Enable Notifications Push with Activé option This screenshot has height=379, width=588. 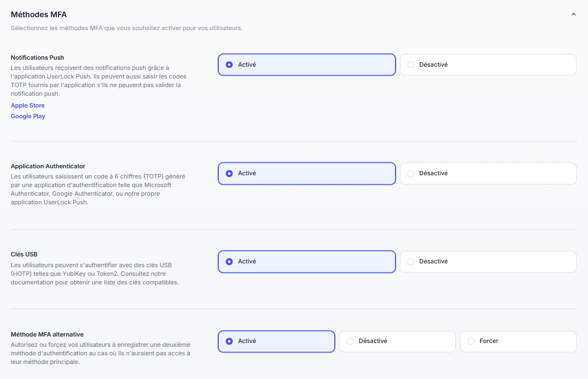306,65
